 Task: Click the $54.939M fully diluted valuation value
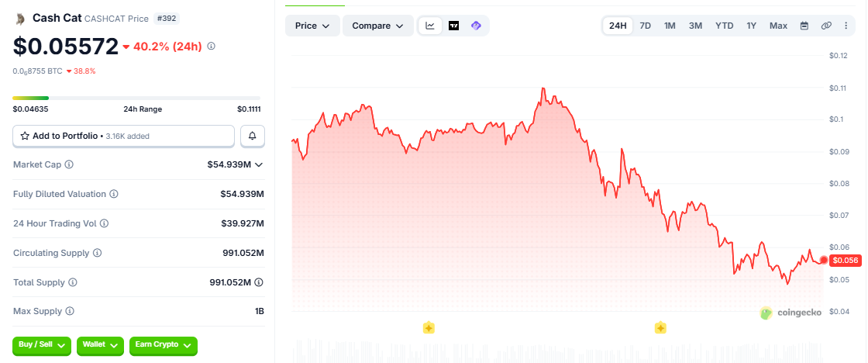[243, 194]
